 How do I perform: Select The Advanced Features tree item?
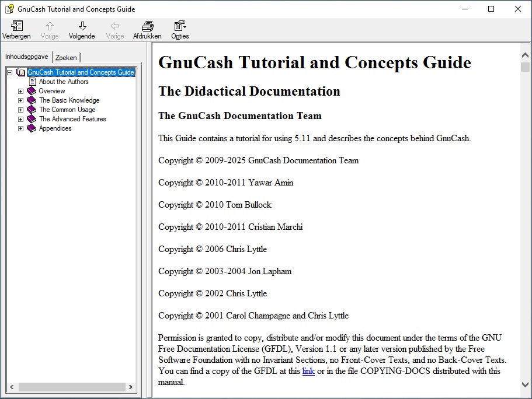tap(72, 119)
